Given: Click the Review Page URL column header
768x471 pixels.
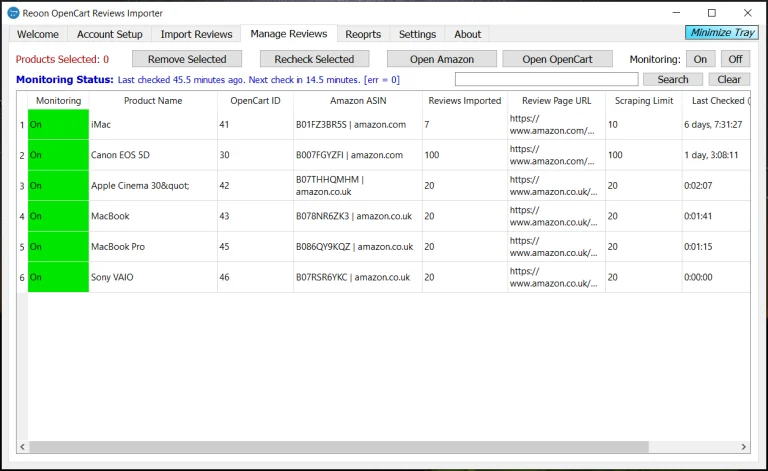Looking at the screenshot, I should pyautogui.click(x=556, y=100).
